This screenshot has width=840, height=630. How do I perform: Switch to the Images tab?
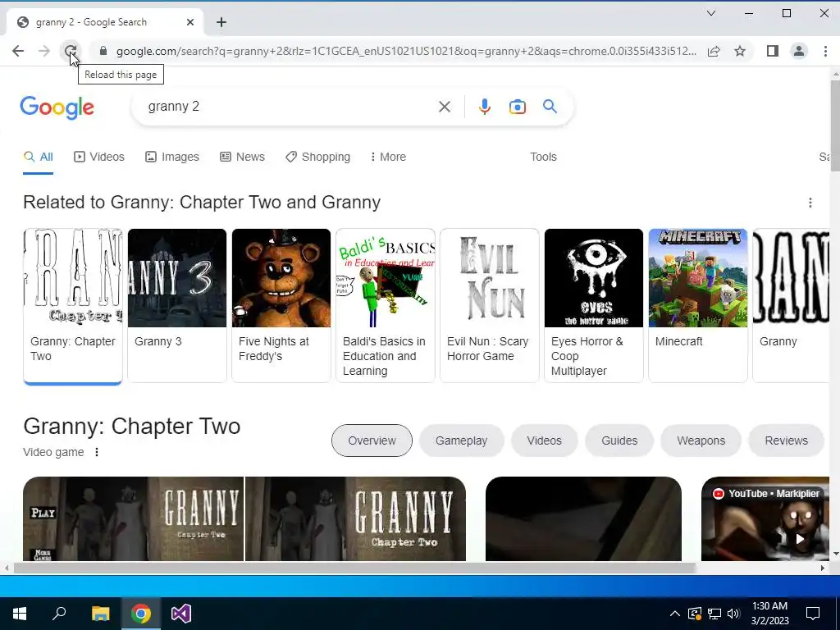tap(172, 157)
